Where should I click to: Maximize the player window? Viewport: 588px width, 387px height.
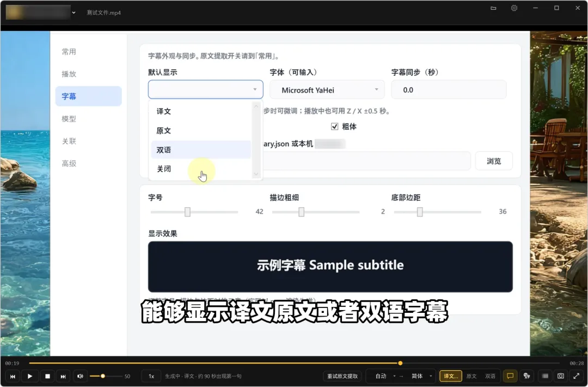(x=556, y=8)
